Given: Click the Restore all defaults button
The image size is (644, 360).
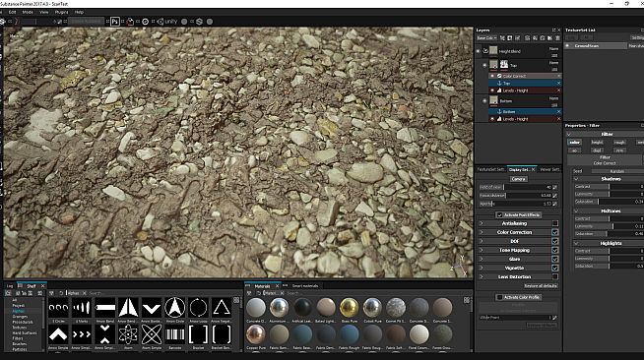Looking at the screenshot, I should (541, 286).
